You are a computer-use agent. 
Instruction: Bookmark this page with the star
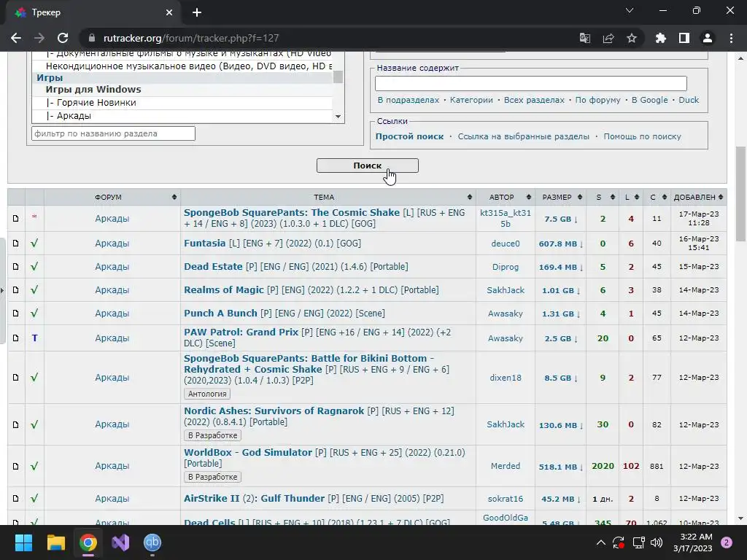pos(632,38)
